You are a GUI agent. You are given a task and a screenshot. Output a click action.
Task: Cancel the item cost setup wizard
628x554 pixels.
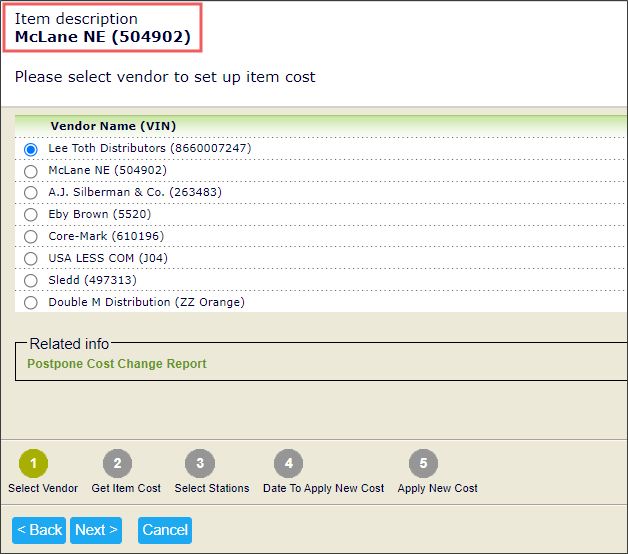click(165, 530)
